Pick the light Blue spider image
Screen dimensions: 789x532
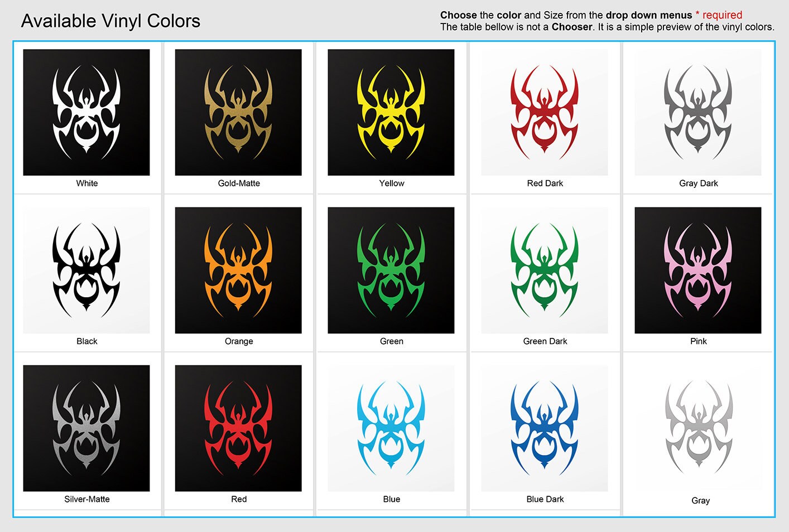coord(391,428)
